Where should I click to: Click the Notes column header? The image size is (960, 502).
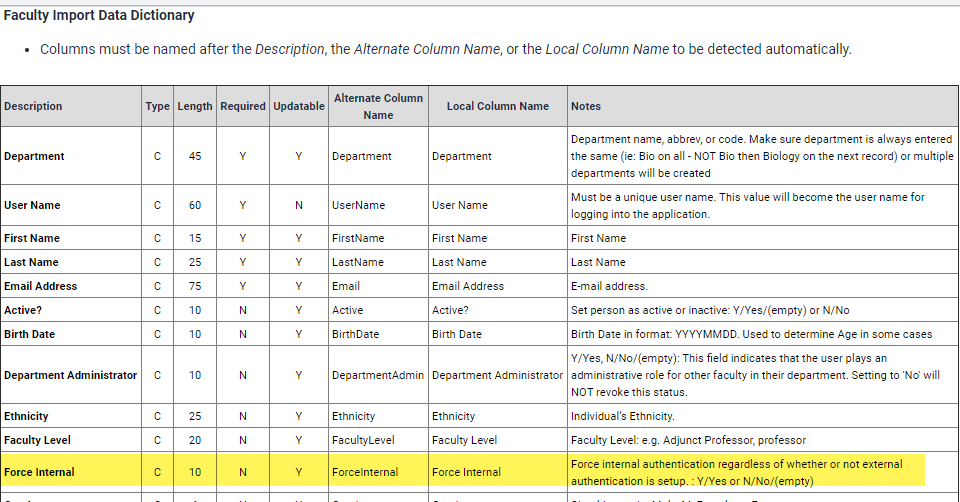586,106
